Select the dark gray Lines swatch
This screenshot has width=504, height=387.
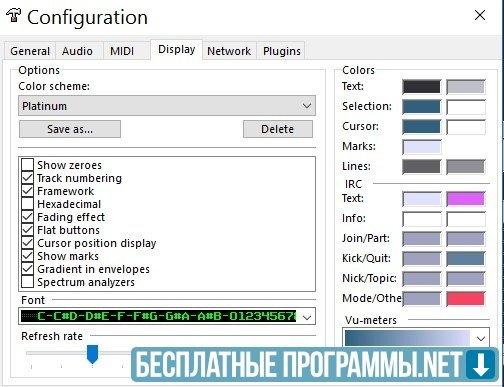421,166
